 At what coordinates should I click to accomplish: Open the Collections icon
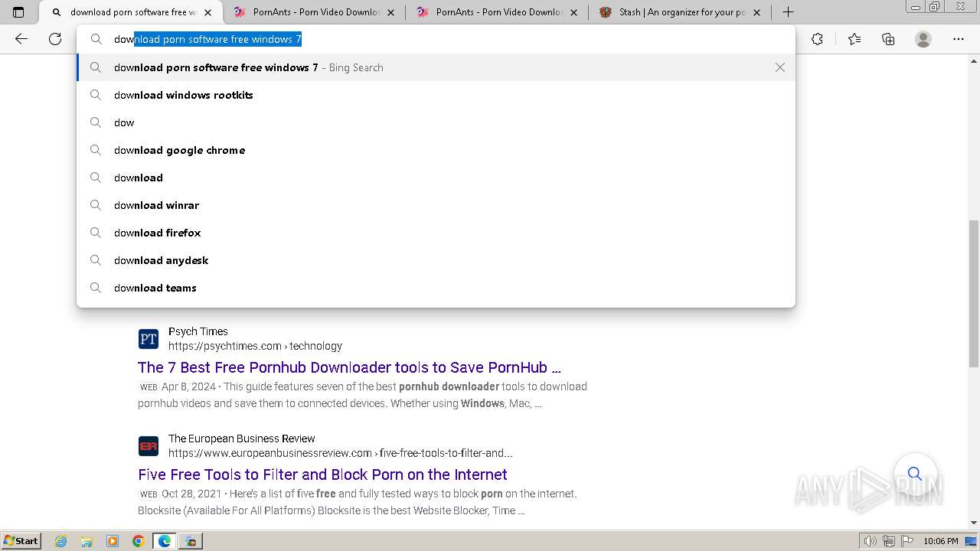pos(888,39)
